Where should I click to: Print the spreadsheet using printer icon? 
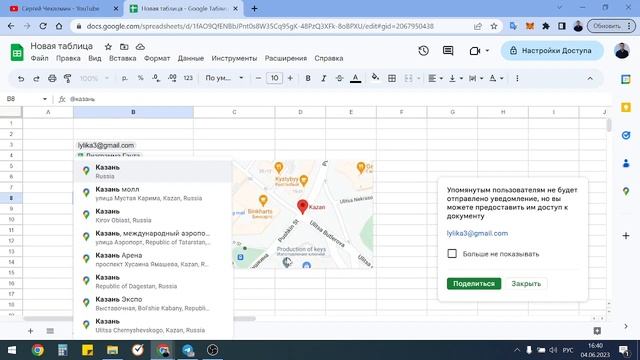[52, 78]
